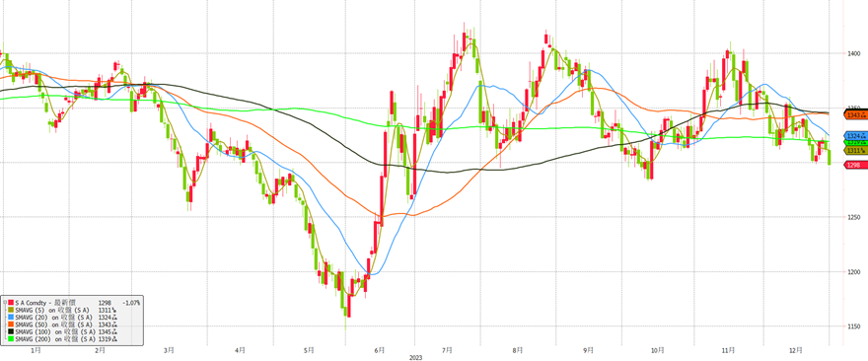Click the blue SMAVG (20) legend swatch
Screen dimensions: 868x361
(11, 317)
